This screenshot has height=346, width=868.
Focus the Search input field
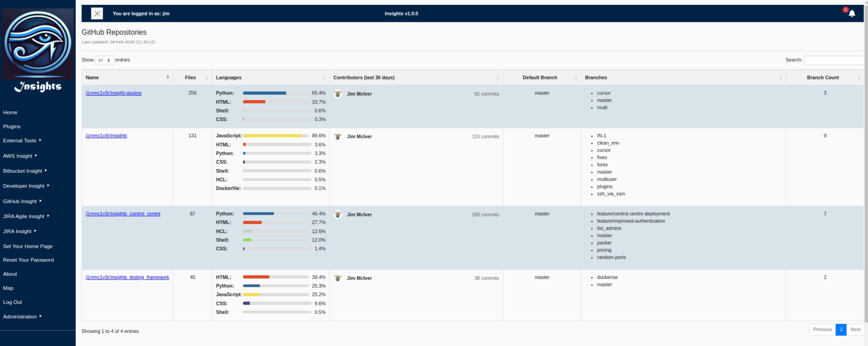tap(834, 60)
